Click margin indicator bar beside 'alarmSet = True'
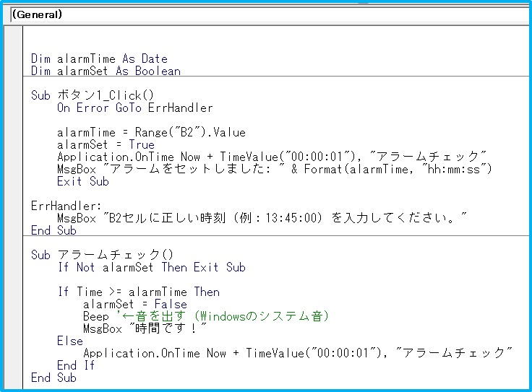This screenshot has width=532, height=392. tap(13, 144)
